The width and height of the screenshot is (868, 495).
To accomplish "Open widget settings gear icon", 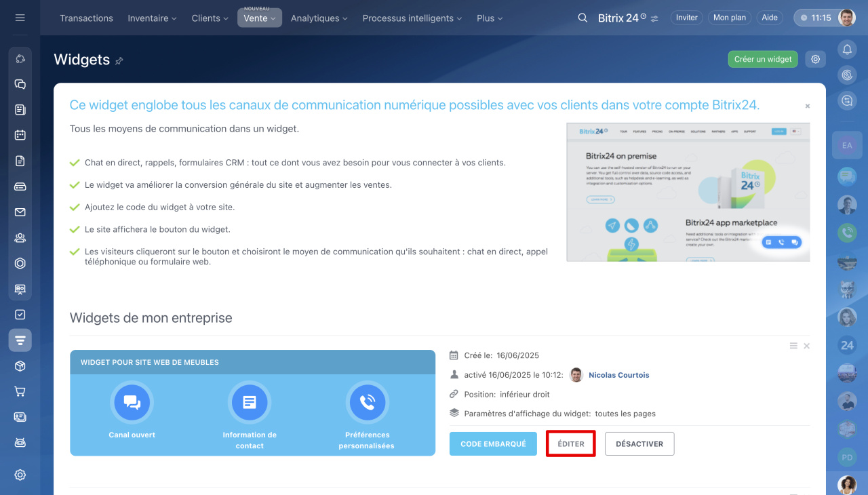I will point(815,59).
